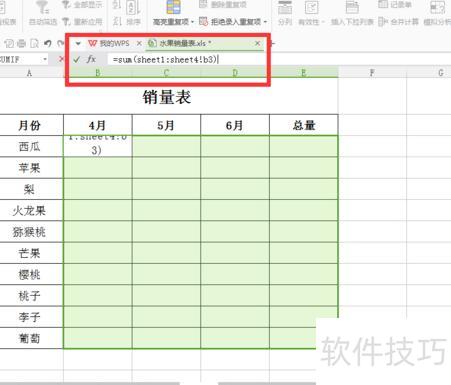Click the 桃子 row label cell
451x385 pixels.
click(29, 296)
